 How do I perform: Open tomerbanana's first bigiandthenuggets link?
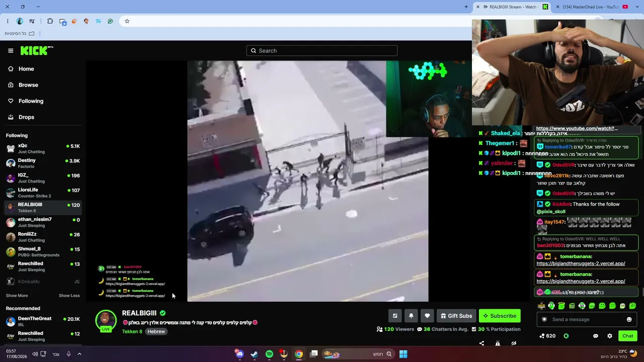click(581, 263)
